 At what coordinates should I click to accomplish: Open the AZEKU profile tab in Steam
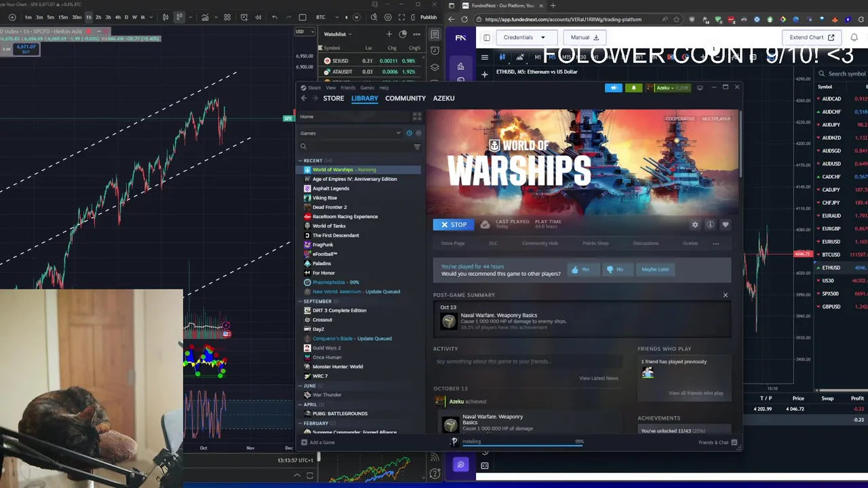click(443, 98)
